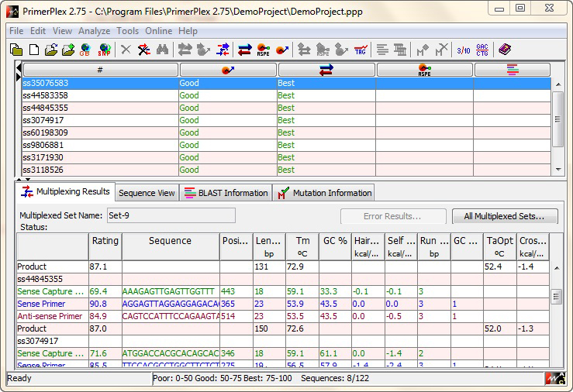Click the primer pair arrows column header

pyautogui.click(x=326, y=70)
